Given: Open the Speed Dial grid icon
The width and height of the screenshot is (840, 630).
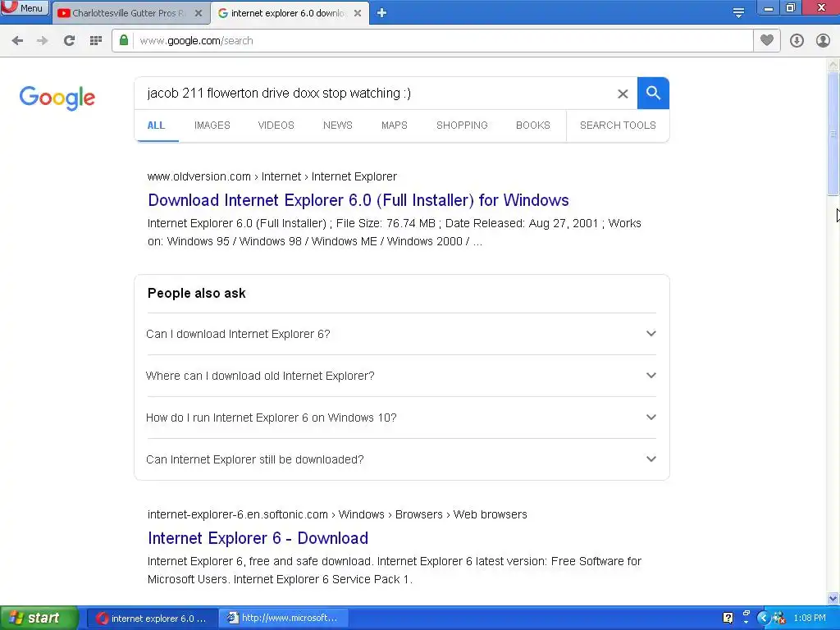Looking at the screenshot, I should pos(96,41).
